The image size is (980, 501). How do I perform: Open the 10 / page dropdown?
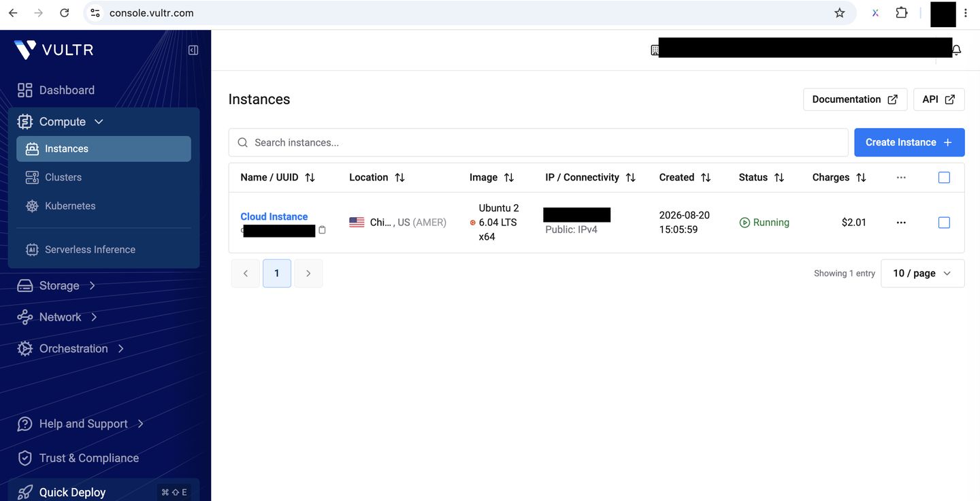point(922,273)
